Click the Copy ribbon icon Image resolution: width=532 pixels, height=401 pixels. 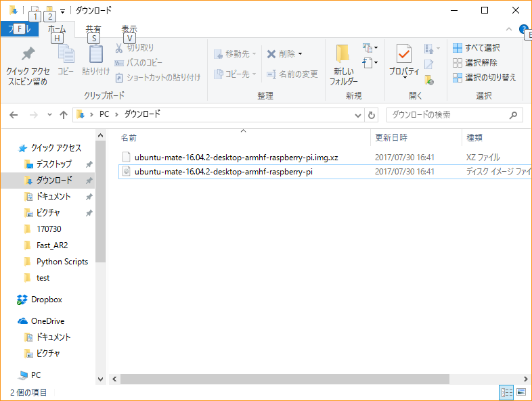(x=66, y=60)
